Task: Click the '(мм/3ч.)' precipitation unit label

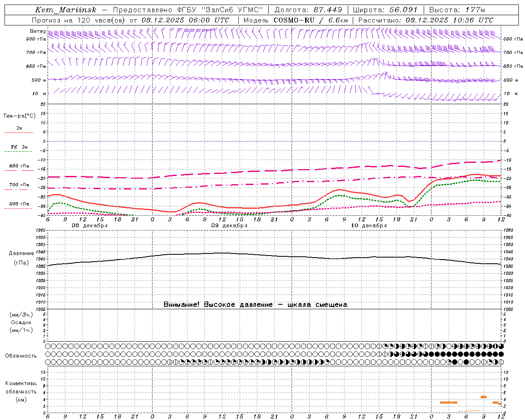Action: (x=21, y=315)
